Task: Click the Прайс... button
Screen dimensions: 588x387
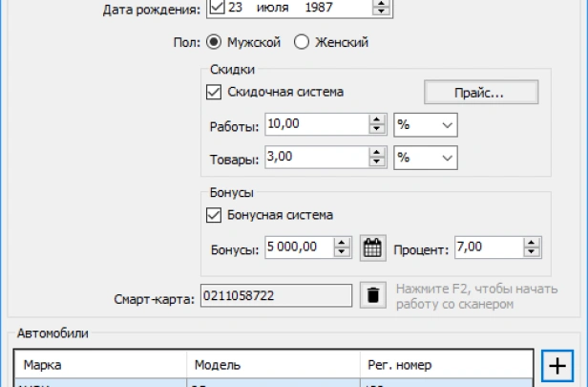Action: pyautogui.click(x=481, y=93)
